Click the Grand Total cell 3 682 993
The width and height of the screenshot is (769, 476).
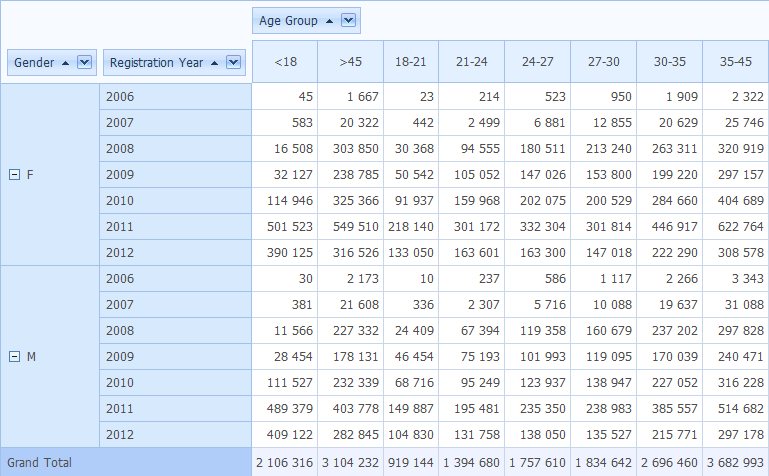pos(736,462)
